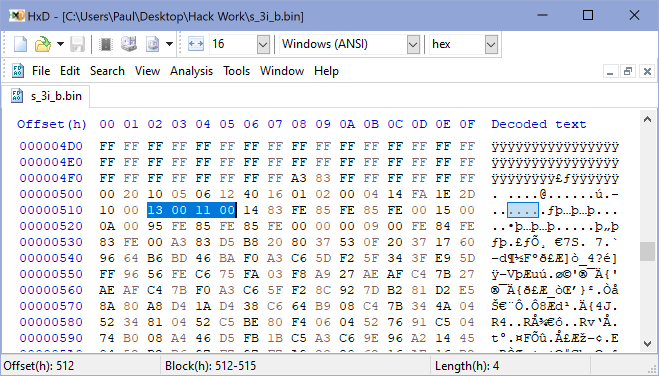Screen dimensions: 659x376
Task: Close the HxD main window
Action: point(634,16)
